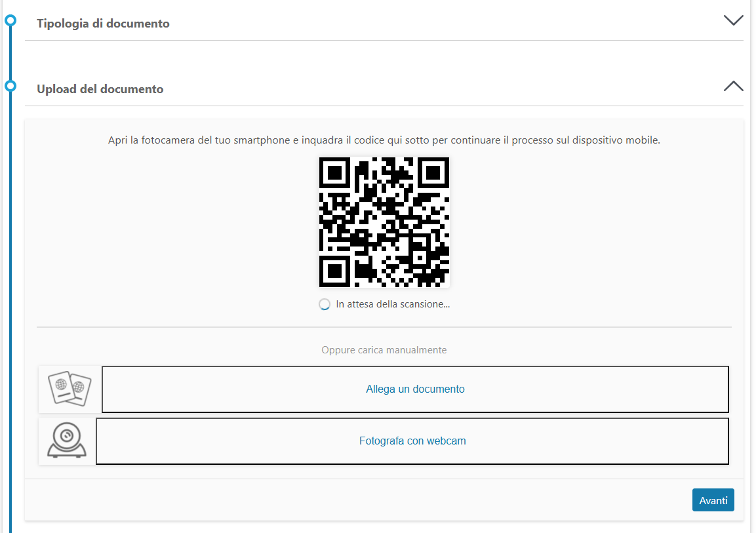
Task: Choose Fotografa con webcam option
Action: (x=412, y=441)
